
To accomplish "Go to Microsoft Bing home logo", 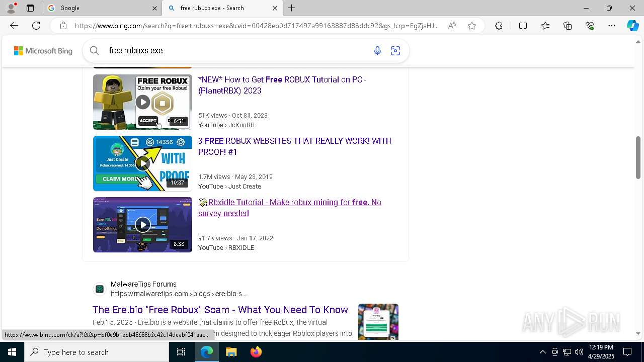I will (43, 51).
